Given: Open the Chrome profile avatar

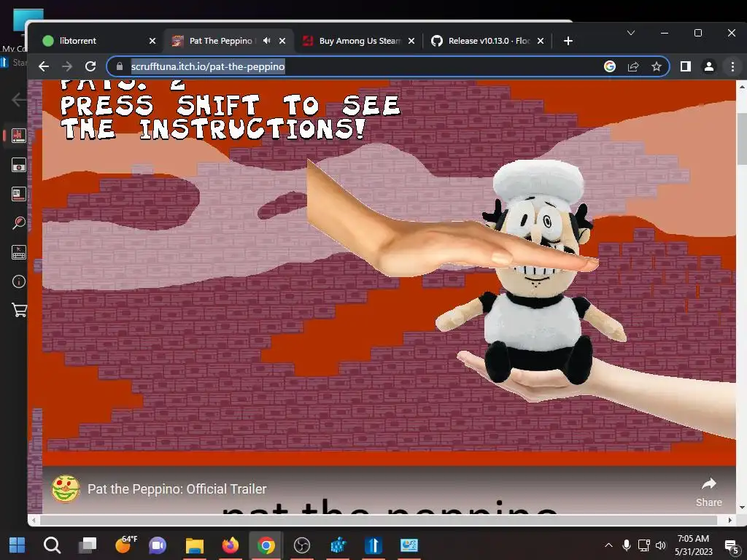Looking at the screenshot, I should [709, 66].
